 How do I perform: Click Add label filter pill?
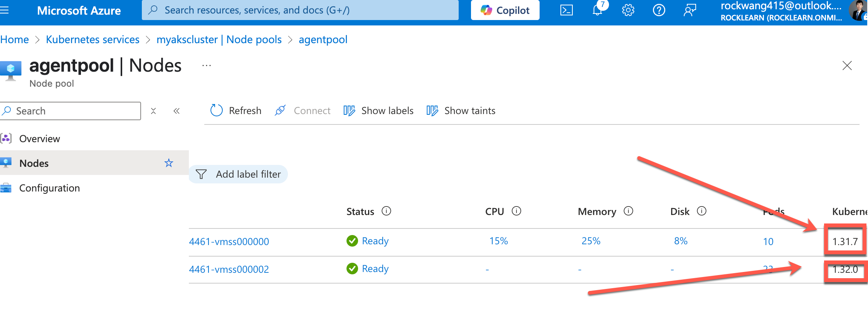[238, 174]
